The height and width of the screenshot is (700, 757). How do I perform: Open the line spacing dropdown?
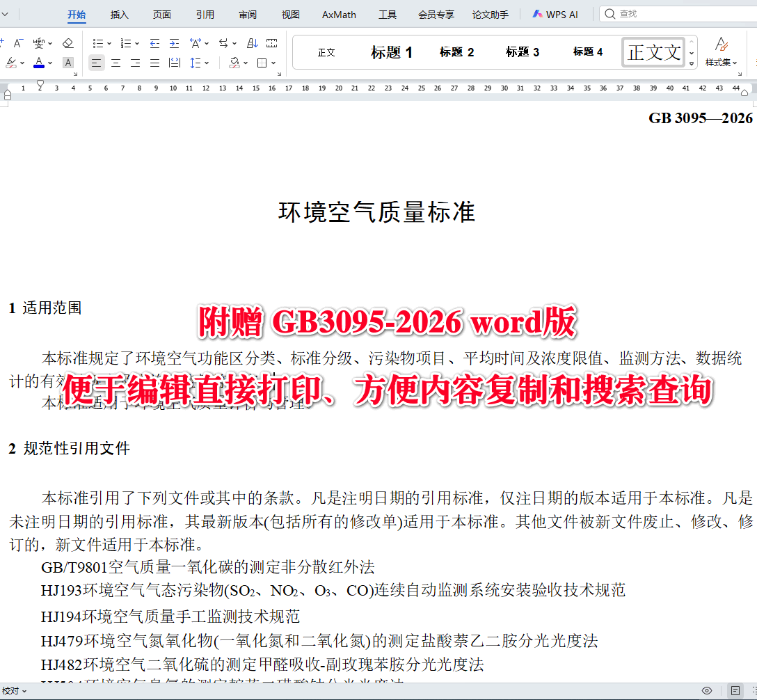[x=196, y=62]
